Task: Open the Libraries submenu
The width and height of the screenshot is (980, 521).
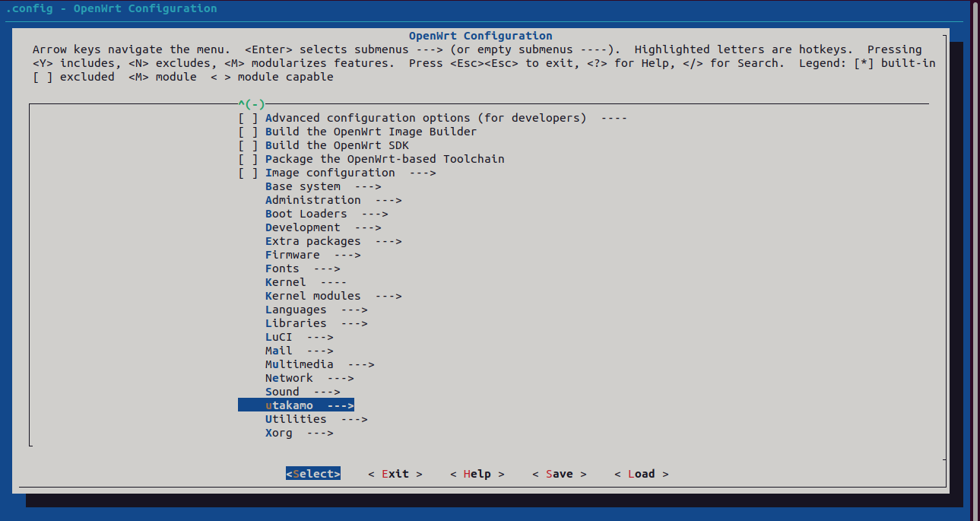Action: [316, 323]
